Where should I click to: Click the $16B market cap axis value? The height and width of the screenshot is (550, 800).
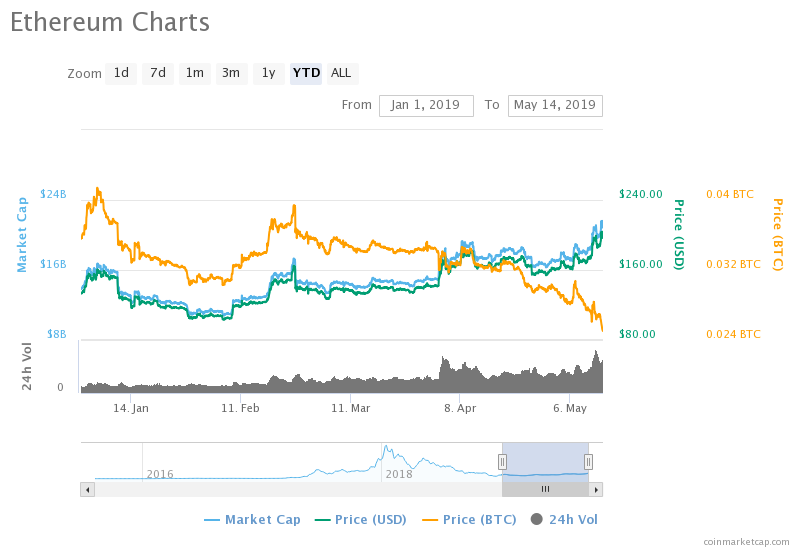(x=53, y=264)
